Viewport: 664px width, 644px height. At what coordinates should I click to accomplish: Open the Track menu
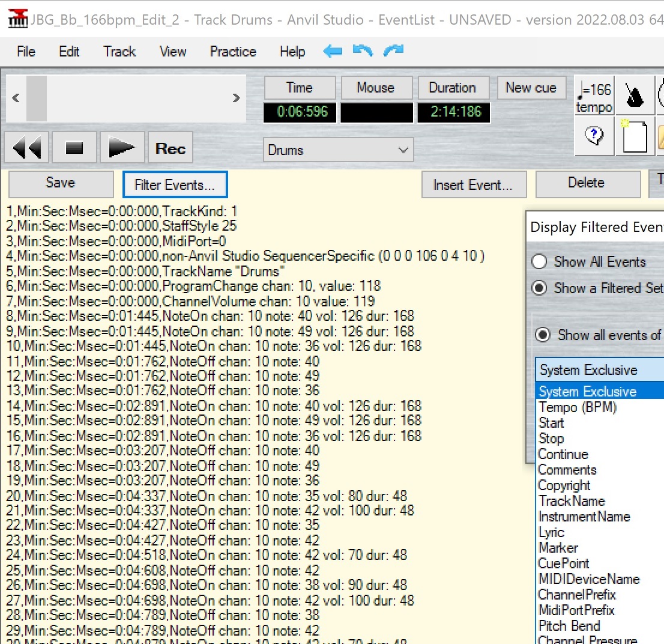[119, 52]
